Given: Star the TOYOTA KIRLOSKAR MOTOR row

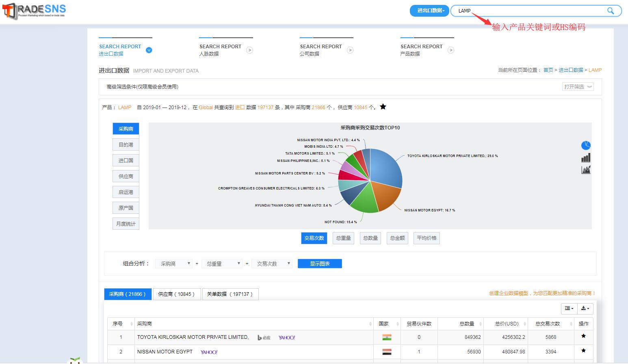Looking at the screenshot, I should (x=583, y=336).
